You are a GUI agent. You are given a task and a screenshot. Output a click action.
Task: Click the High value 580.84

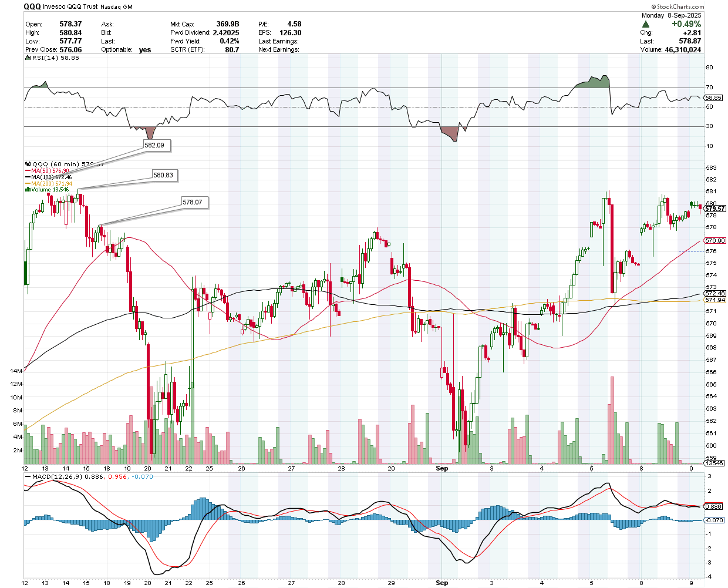click(70, 33)
